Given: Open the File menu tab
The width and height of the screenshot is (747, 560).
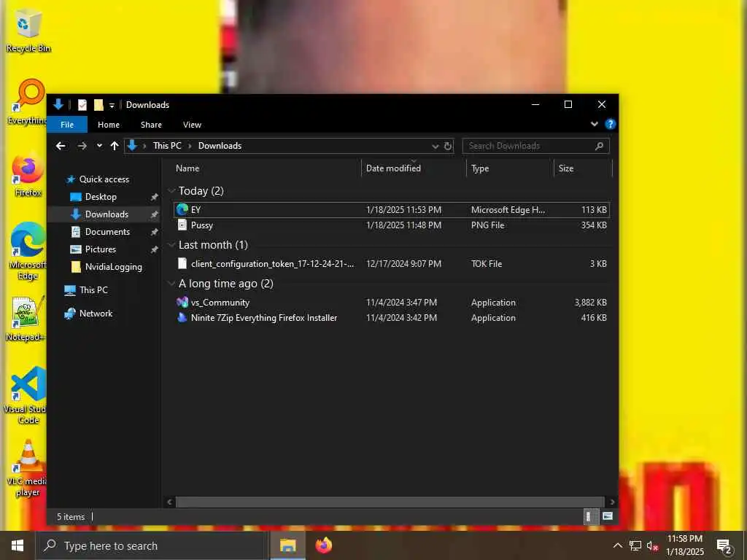Looking at the screenshot, I should pos(67,125).
